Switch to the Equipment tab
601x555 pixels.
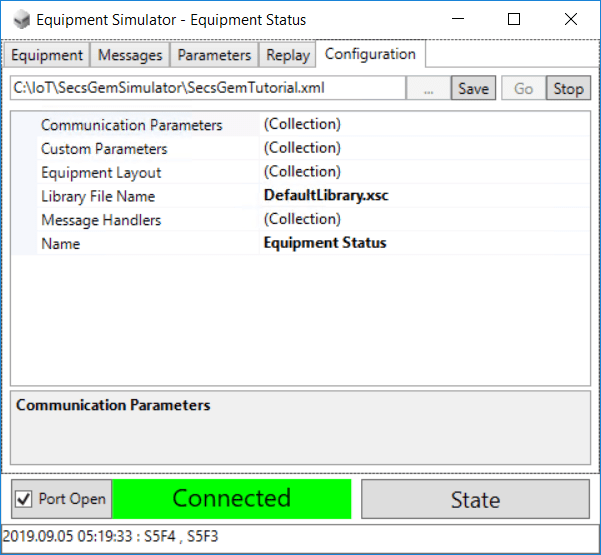[47, 55]
